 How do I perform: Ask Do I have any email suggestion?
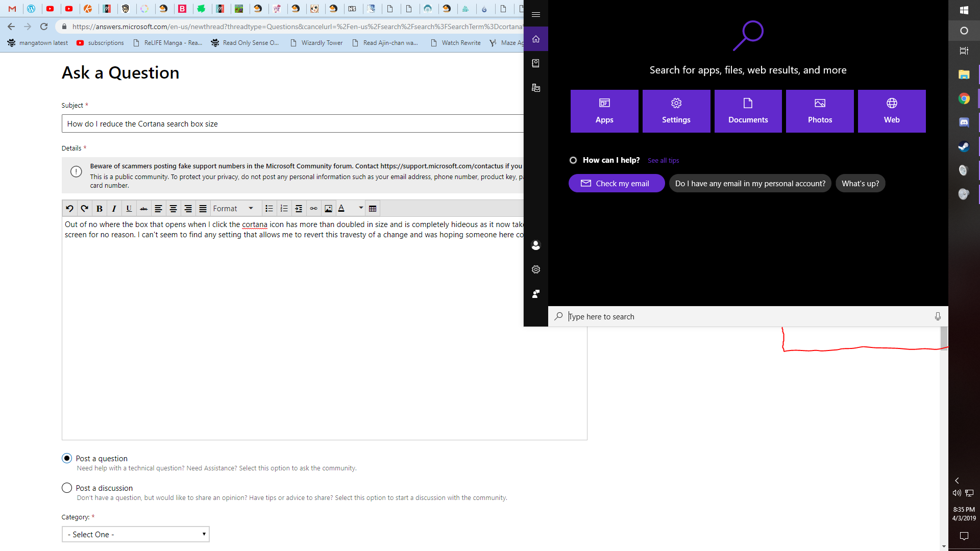tap(750, 183)
